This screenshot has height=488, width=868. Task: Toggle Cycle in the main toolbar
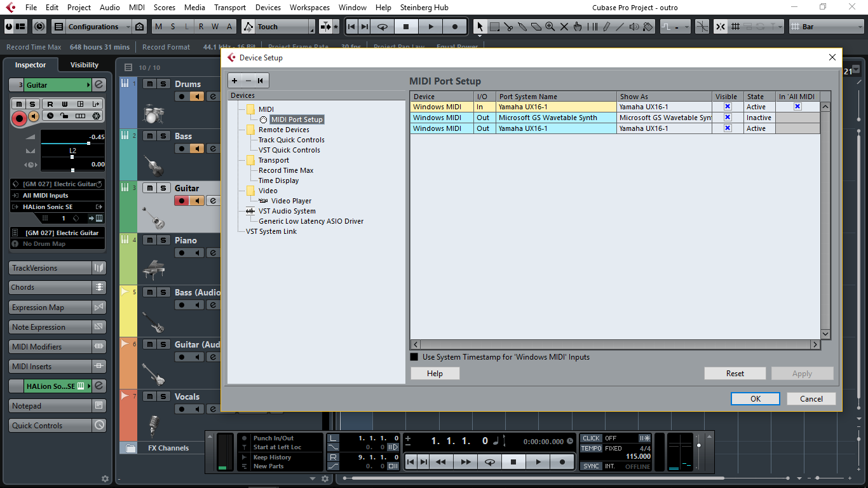pyautogui.click(x=383, y=27)
